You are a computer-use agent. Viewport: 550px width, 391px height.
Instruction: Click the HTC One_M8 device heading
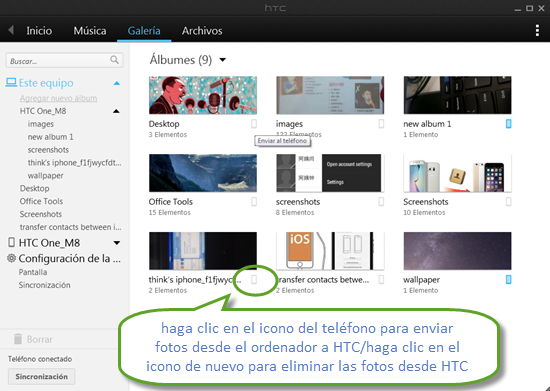click(x=49, y=243)
